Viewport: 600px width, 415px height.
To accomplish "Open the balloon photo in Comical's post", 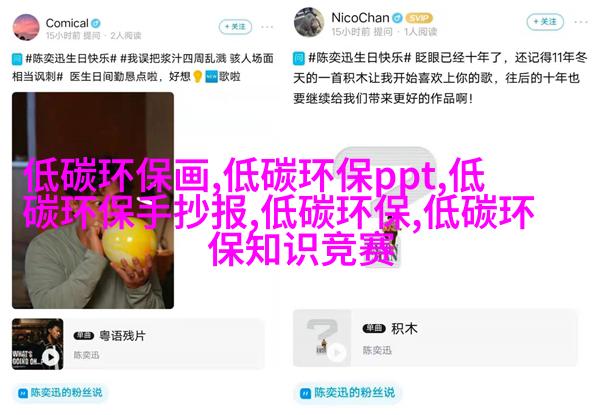I will (x=93, y=200).
